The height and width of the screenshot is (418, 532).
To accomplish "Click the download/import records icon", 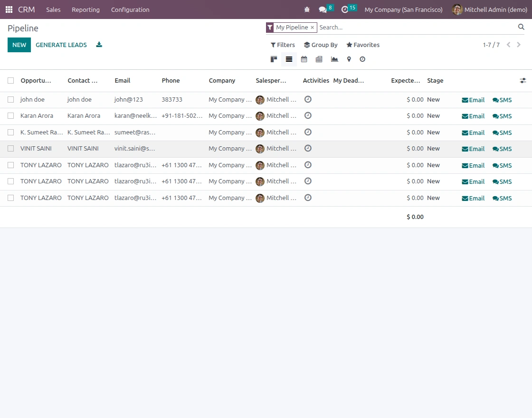I will 99,45.
